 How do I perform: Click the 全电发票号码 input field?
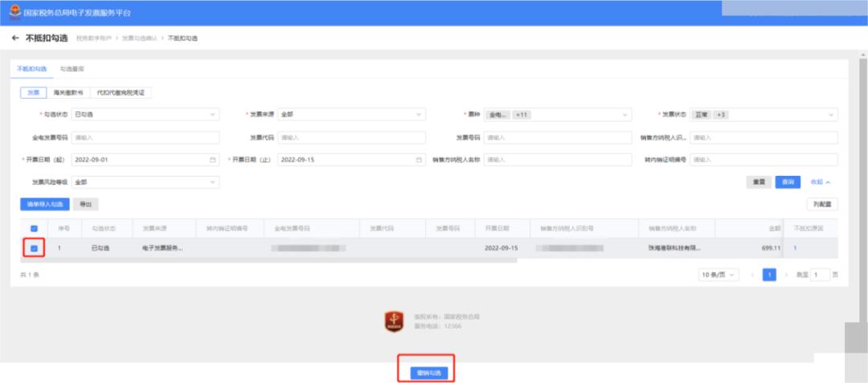[145, 137]
